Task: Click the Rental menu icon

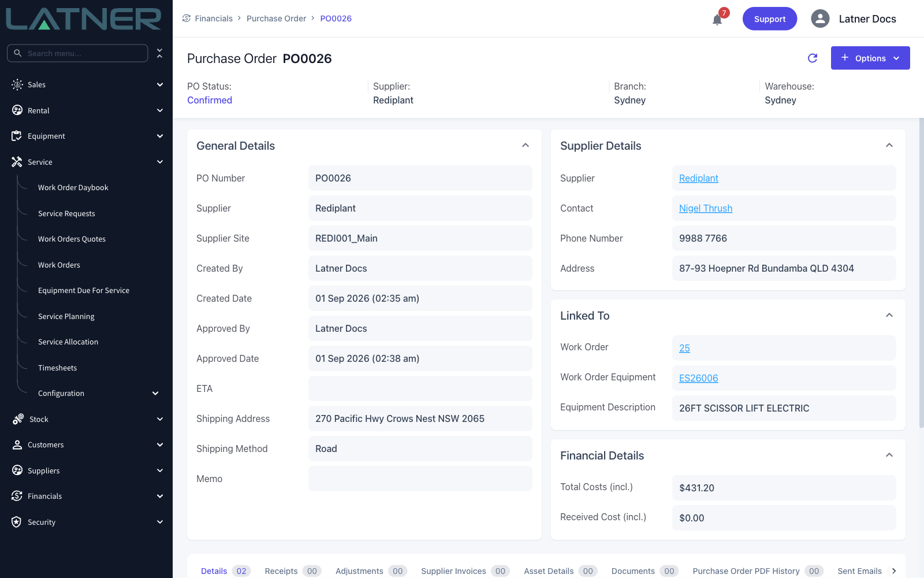Action: point(17,110)
